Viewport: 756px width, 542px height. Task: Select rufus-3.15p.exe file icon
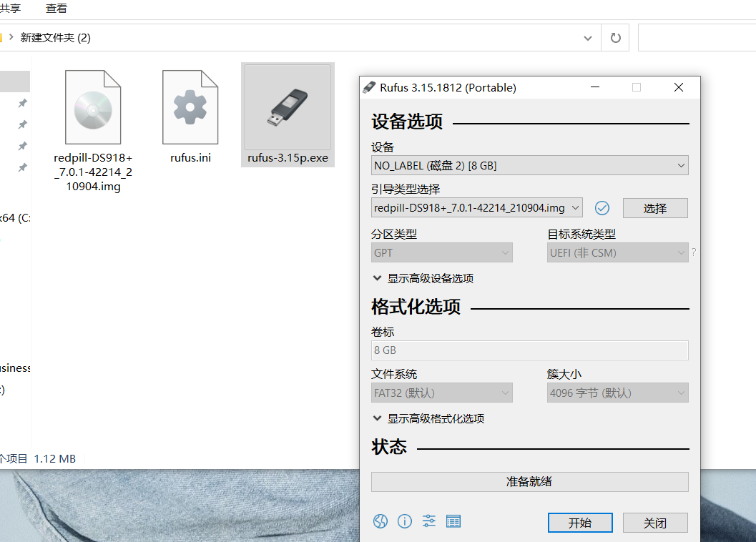288,107
